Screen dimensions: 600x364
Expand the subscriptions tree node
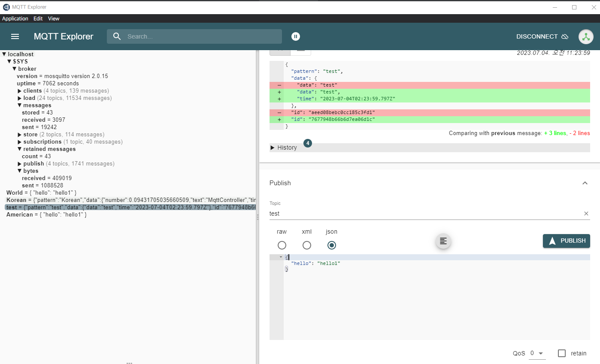pyautogui.click(x=20, y=142)
